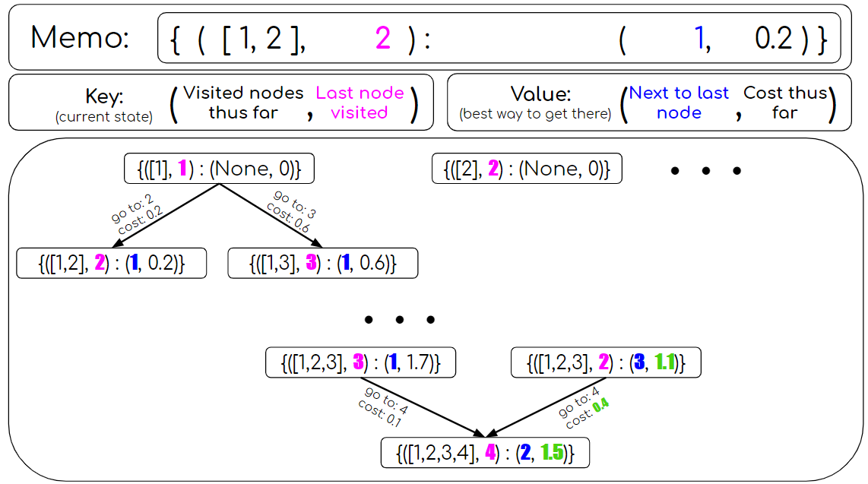Select the "Next to last node" label text
The width and height of the screenshot is (868, 484).
678,102
